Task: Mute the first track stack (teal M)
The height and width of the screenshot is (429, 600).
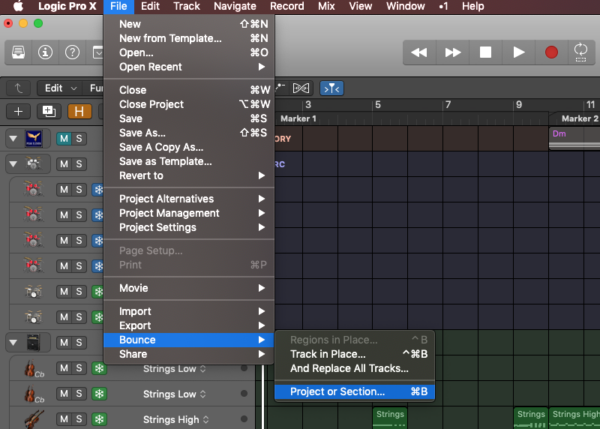Action: tap(64, 138)
